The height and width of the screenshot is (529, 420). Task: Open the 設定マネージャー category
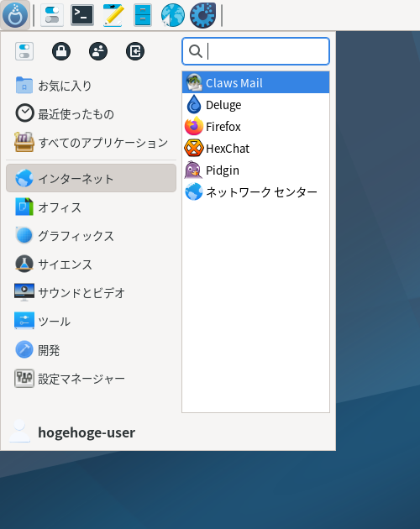92,379
